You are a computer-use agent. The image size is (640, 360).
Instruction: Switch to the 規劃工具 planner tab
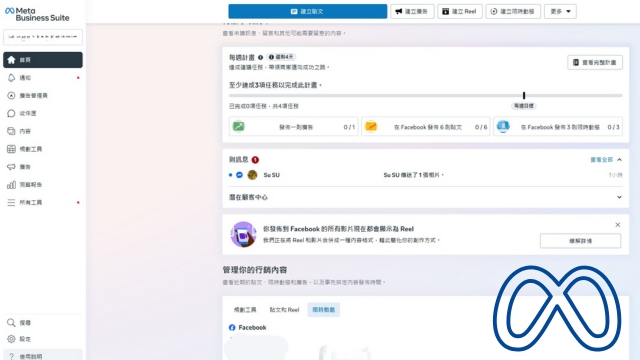point(245,310)
